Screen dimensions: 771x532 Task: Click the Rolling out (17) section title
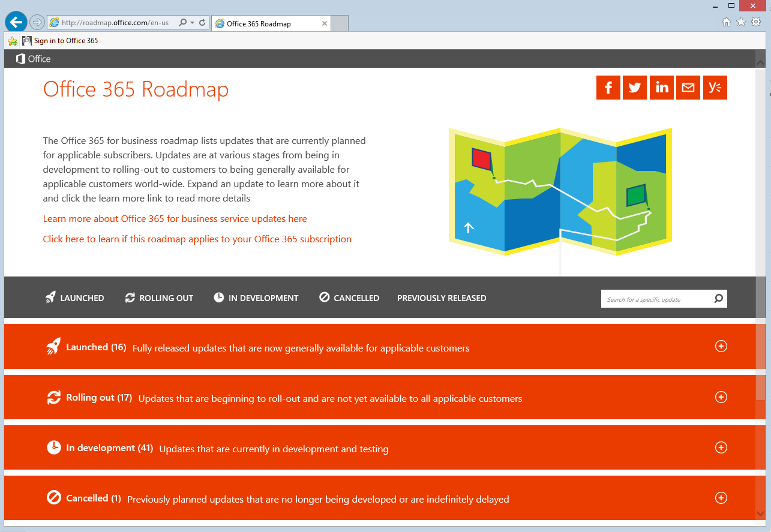coord(99,398)
